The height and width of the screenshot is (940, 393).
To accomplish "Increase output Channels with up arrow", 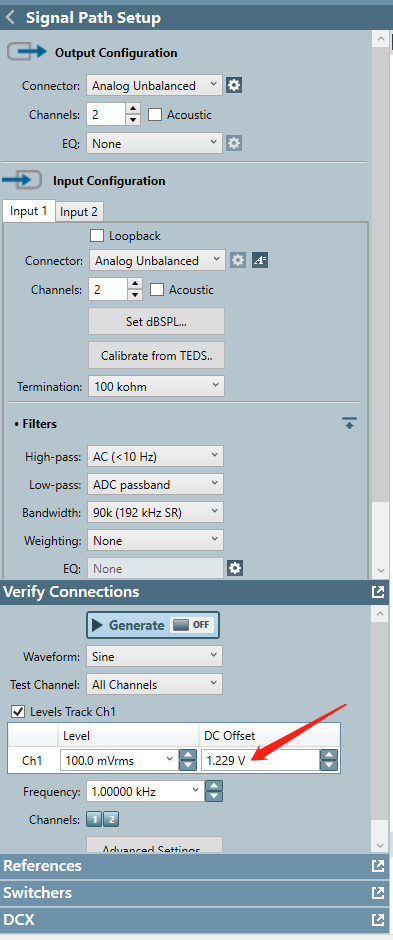I will point(133,109).
